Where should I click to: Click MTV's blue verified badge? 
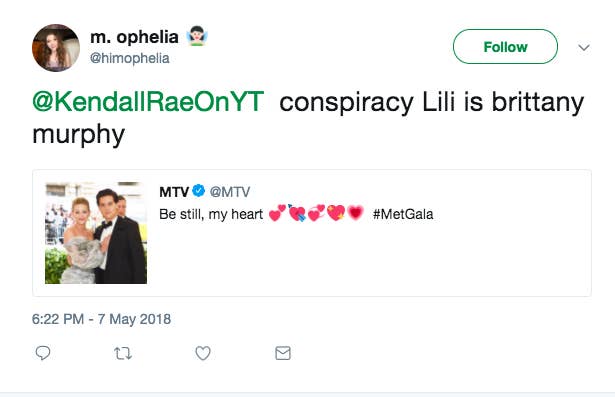pyautogui.click(x=199, y=191)
